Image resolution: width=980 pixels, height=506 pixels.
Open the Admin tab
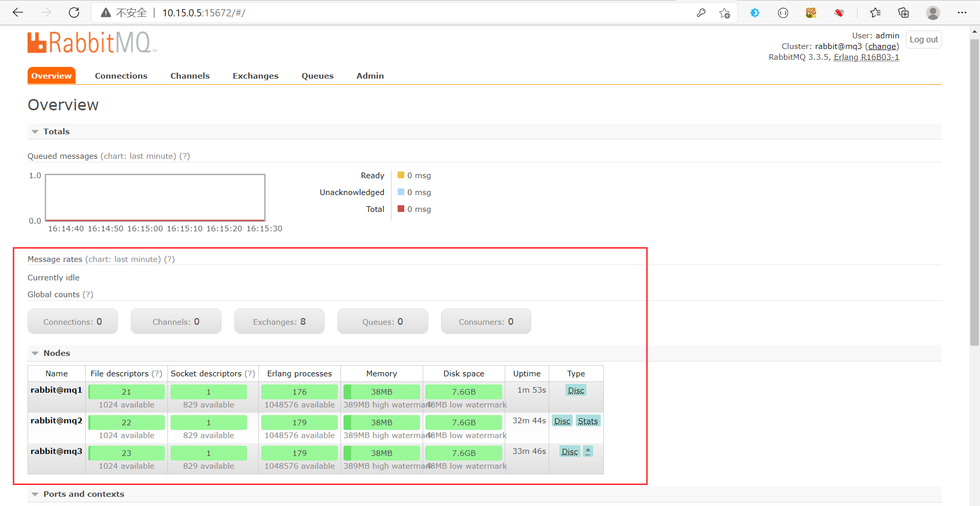(x=370, y=76)
